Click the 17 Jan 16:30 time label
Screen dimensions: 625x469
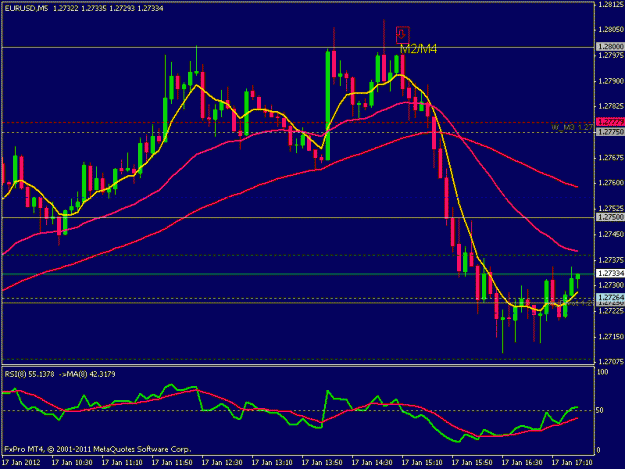click(x=522, y=463)
